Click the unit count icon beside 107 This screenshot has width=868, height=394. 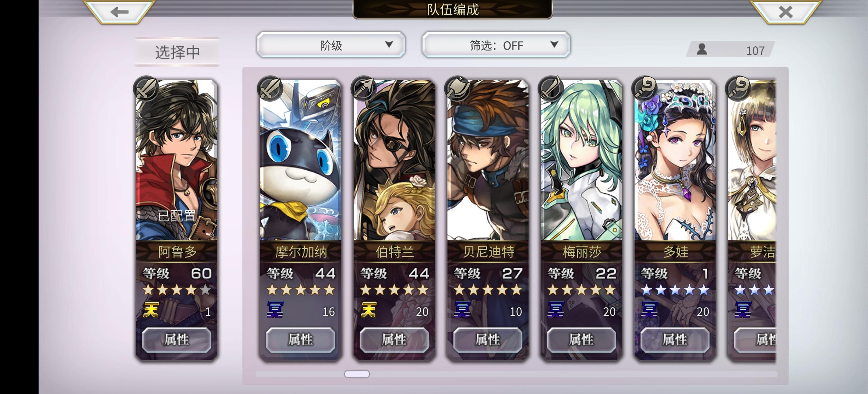point(702,49)
